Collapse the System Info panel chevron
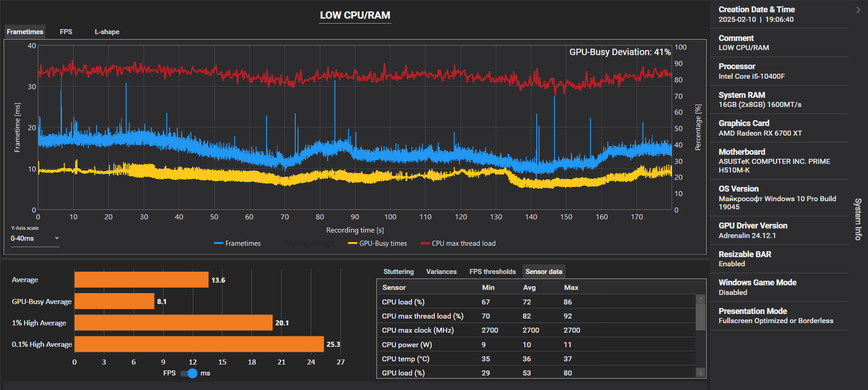The width and height of the screenshot is (868, 390). pos(858,10)
